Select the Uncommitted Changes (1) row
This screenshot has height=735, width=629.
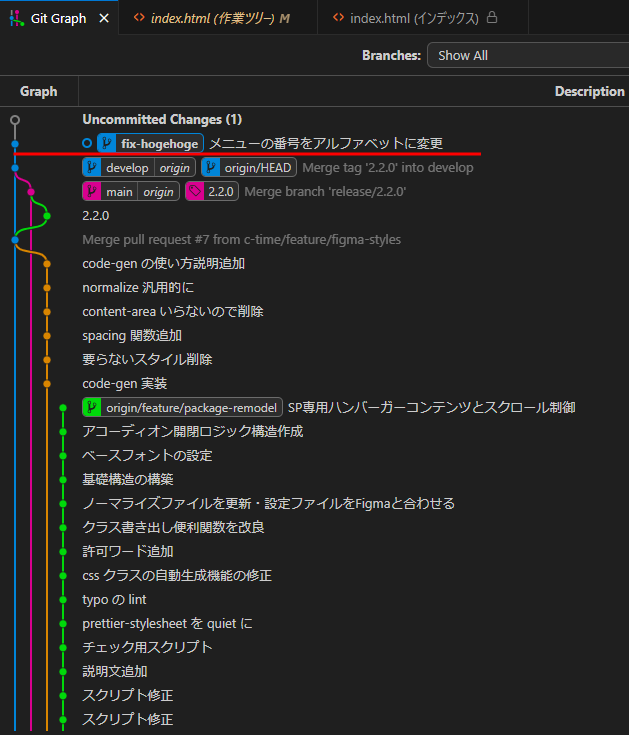[x=162, y=119]
